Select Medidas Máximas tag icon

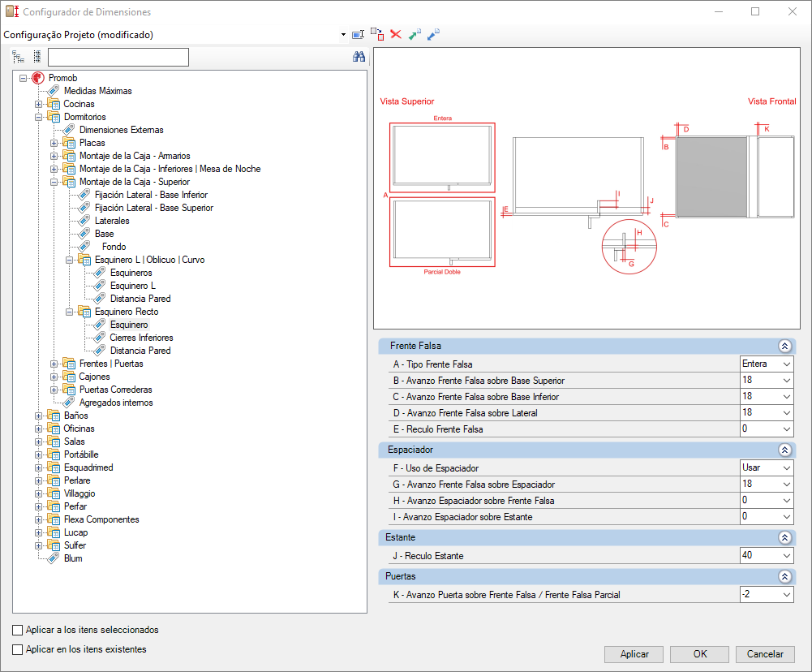(x=54, y=91)
